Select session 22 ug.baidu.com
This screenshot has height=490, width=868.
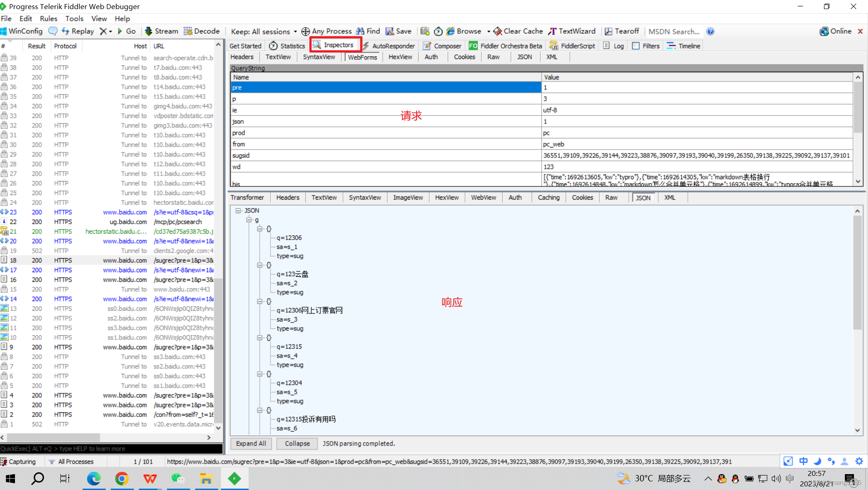click(x=107, y=222)
